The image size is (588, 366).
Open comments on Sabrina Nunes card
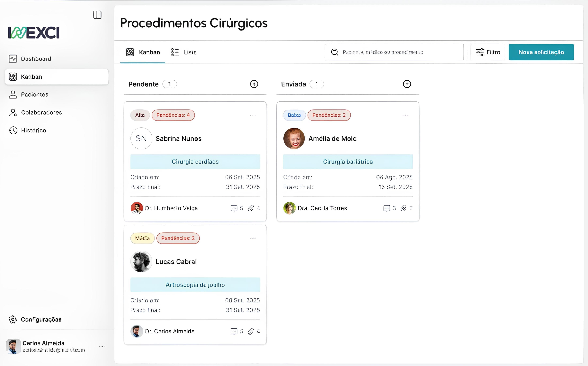[234, 208]
